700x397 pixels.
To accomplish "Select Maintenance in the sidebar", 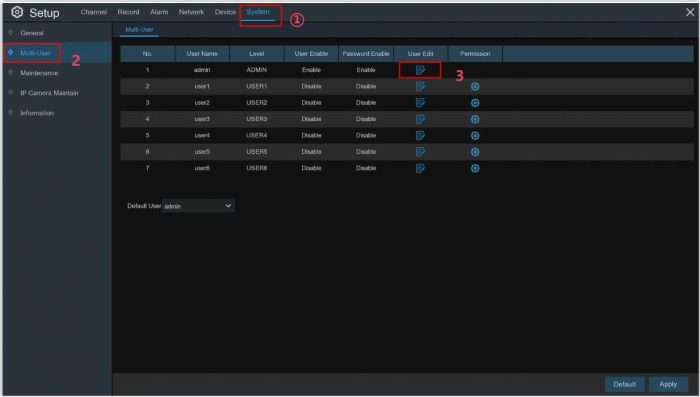I will click(x=39, y=73).
